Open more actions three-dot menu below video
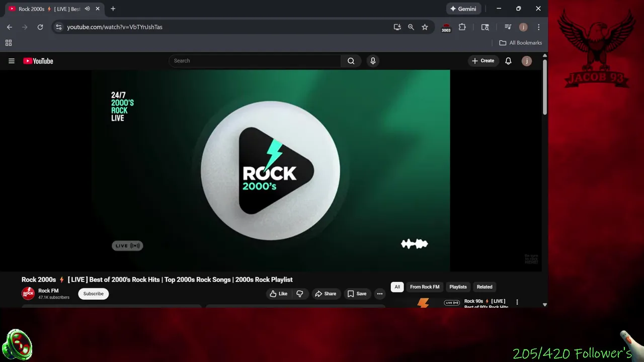This screenshot has width=644, height=362. [x=380, y=294]
